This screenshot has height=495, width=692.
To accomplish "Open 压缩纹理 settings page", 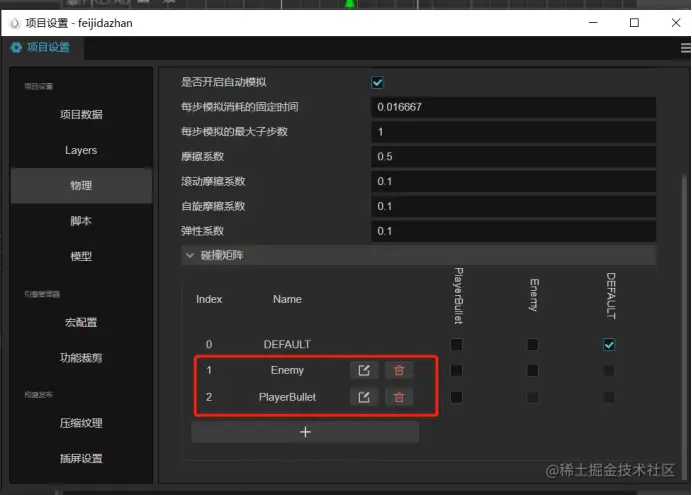I will 81,423.
